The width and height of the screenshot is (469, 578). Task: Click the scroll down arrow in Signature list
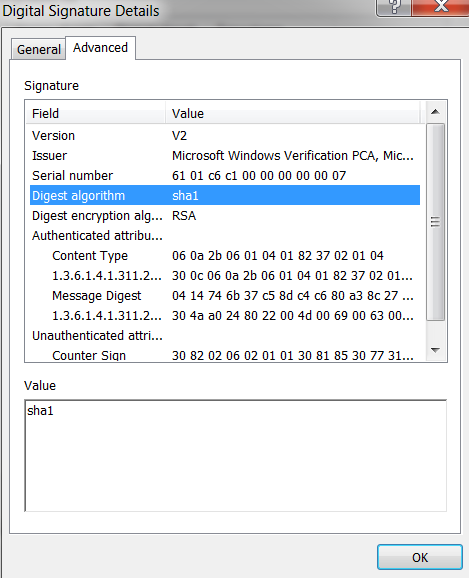pos(435,350)
